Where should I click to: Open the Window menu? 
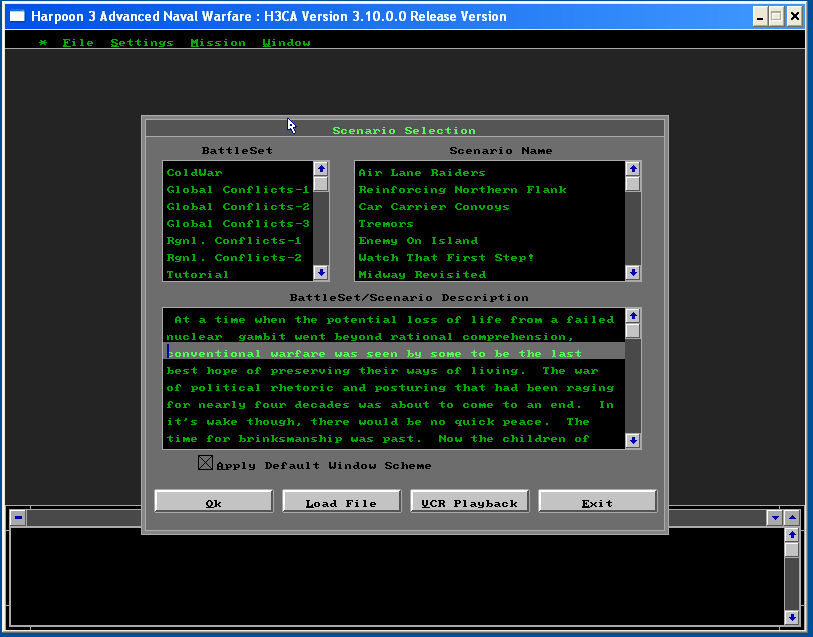point(286,43)
